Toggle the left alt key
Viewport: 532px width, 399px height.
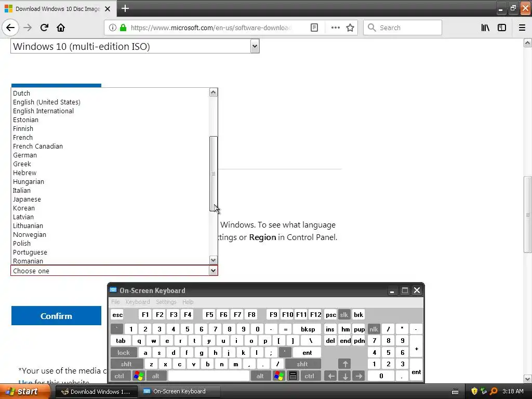(x=156, y=376)
